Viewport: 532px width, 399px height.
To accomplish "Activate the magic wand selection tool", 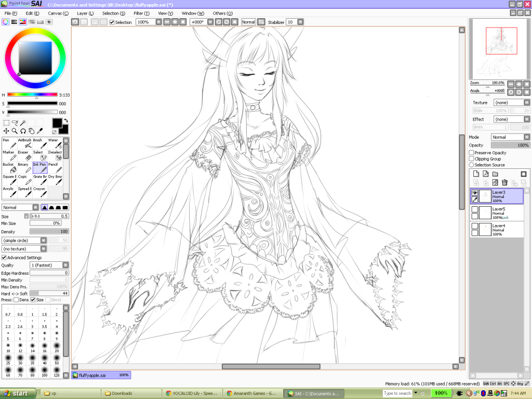I will point(23,123).
